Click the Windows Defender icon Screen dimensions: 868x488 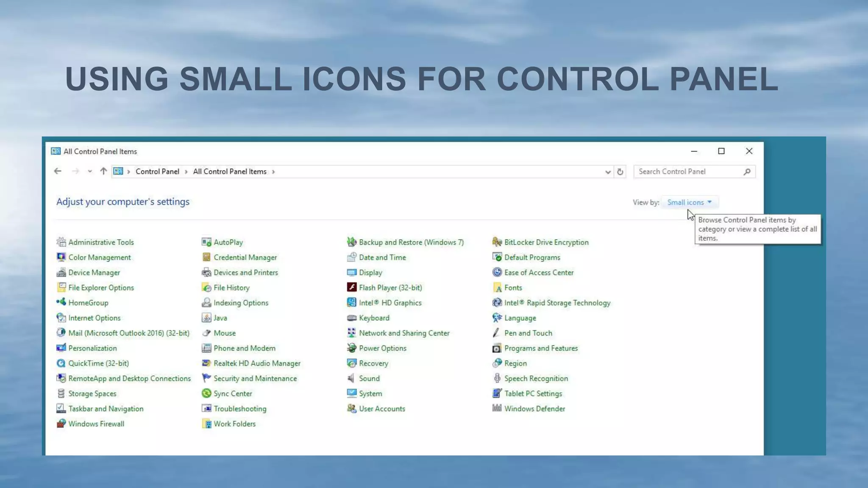[x=497, y=408]
